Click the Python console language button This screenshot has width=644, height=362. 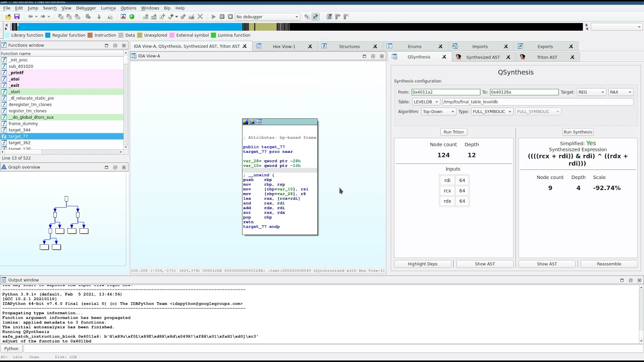coord(11,348)
